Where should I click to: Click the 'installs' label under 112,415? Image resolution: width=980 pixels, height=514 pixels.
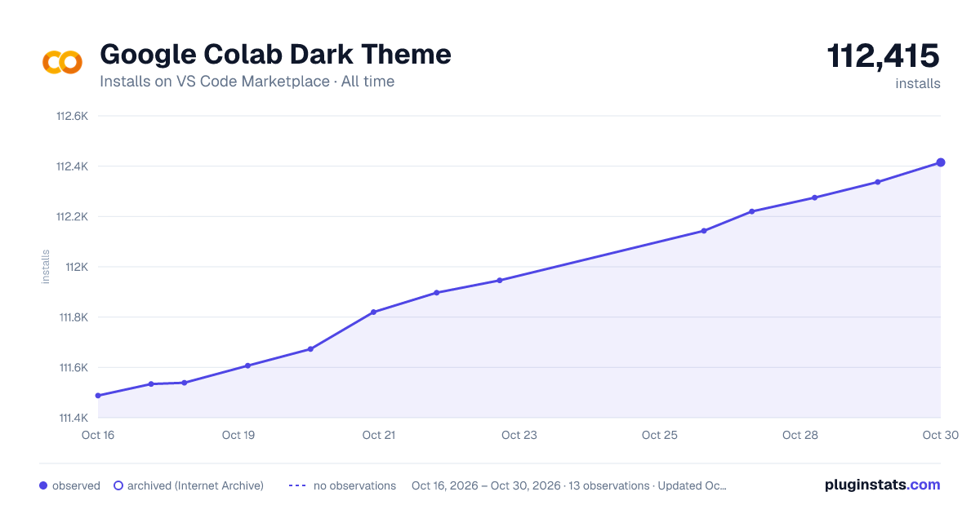pyautogui.click(x=918, y=83)
